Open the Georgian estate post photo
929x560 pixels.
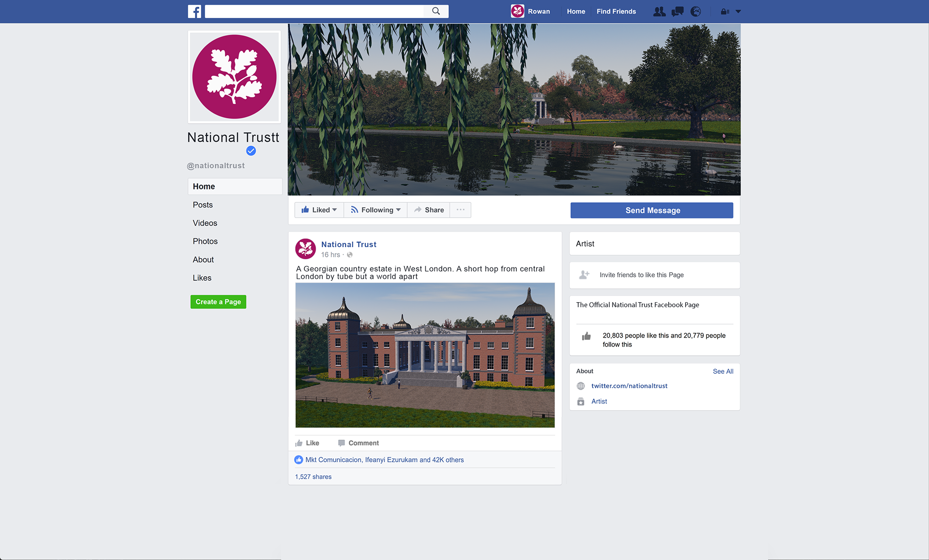pos(425,355)
